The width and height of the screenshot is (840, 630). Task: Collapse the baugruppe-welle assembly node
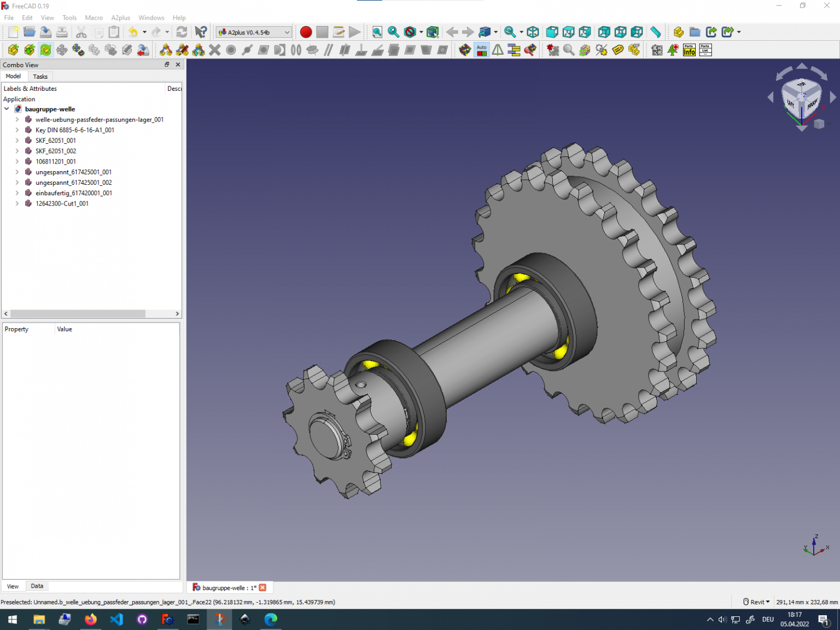pos(7,109)
